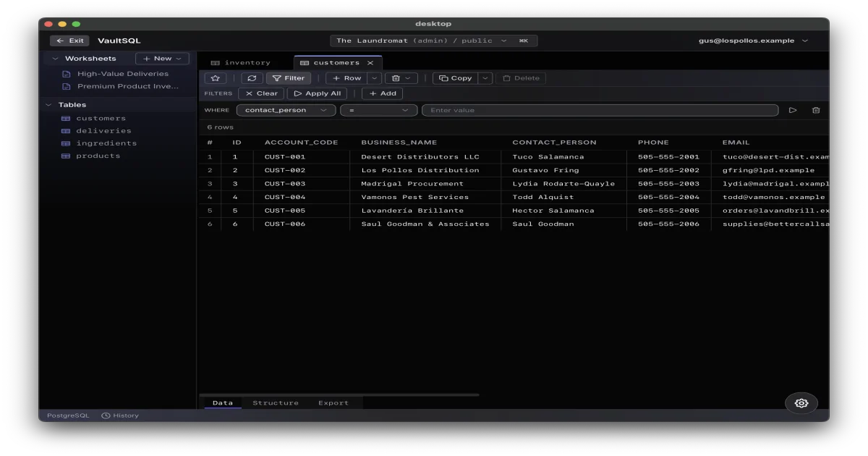
Task: Copy selected rows with Copy button
Action: pos(456,78)
